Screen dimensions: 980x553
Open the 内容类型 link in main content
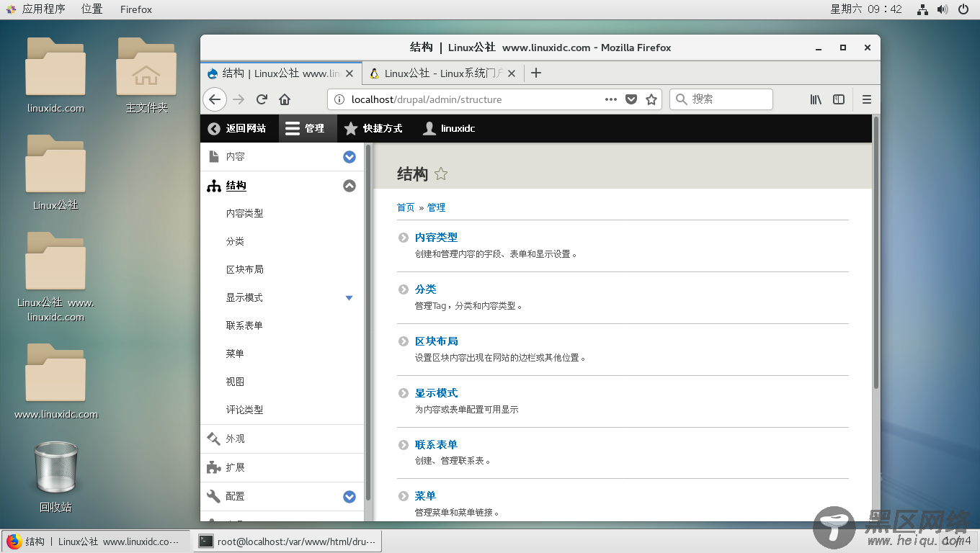click(436, 237)
